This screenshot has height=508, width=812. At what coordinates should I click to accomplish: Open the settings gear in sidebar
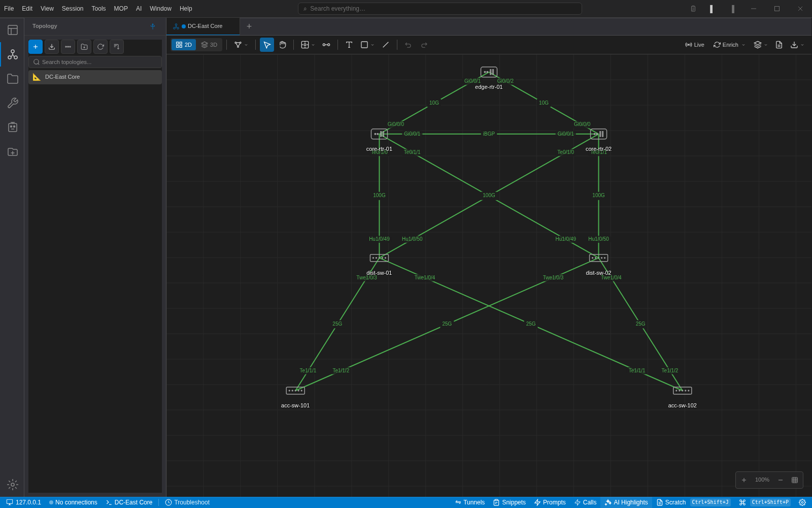pyautogui.click(x=13, y=485)
